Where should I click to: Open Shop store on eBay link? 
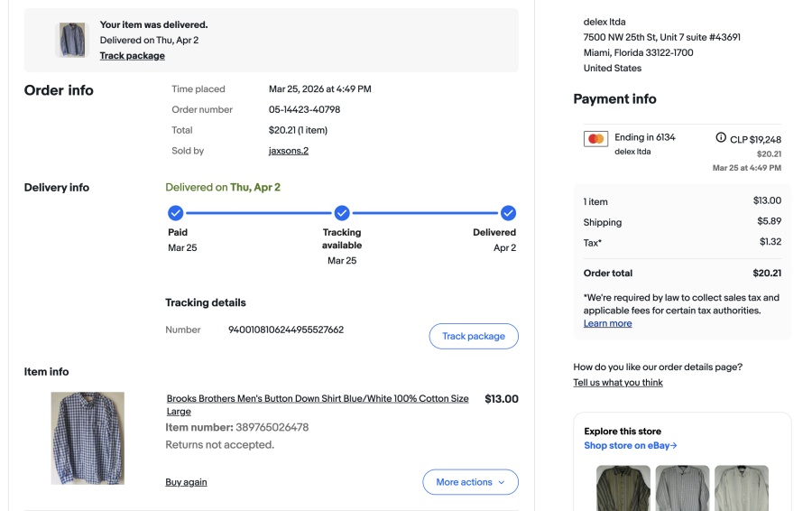(x=630, y=445)
